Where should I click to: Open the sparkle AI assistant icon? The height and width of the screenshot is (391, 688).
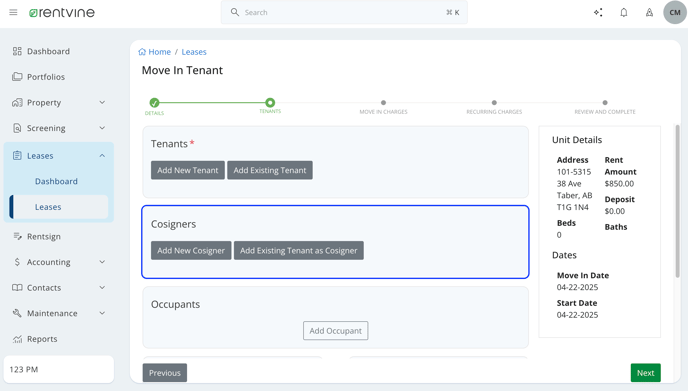598,12
